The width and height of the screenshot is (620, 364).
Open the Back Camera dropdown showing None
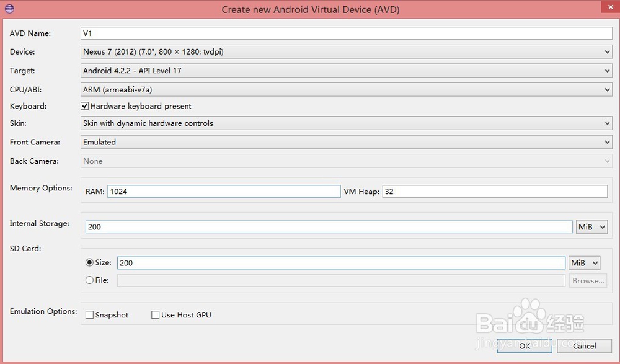coord(347,161)
